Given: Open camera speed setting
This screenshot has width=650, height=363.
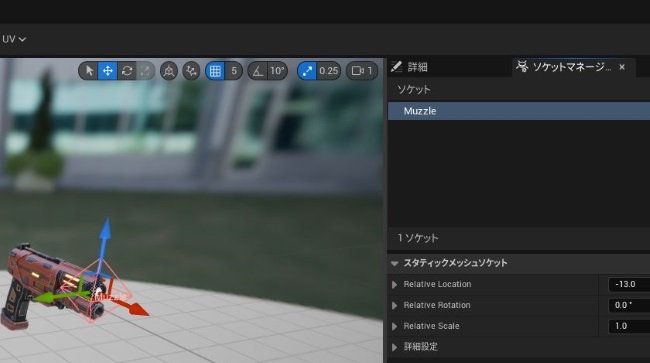Looking at the screenshot, I should [x=362, y=71].
